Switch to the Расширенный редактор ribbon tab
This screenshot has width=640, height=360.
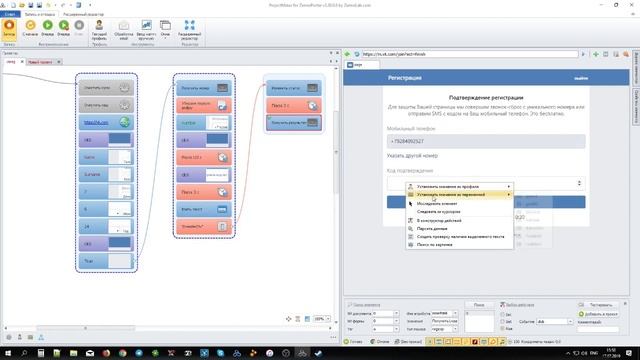(x=83, y=14)
